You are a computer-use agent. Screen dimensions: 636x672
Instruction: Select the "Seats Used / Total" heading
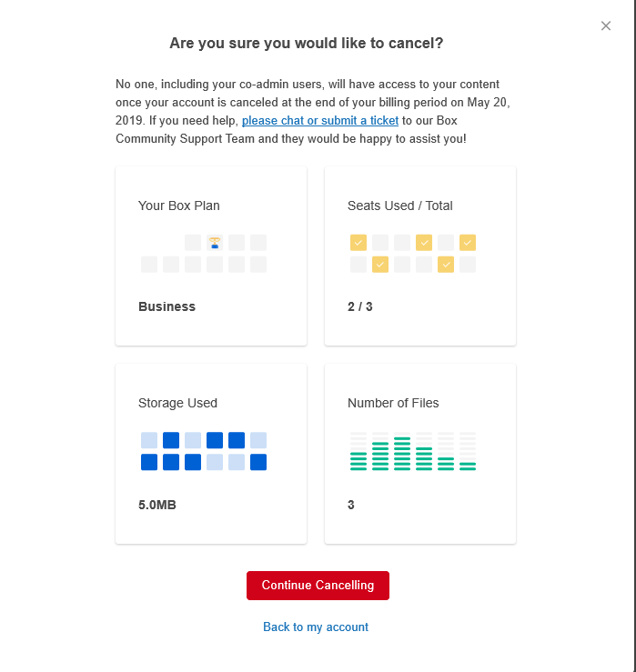400,206
